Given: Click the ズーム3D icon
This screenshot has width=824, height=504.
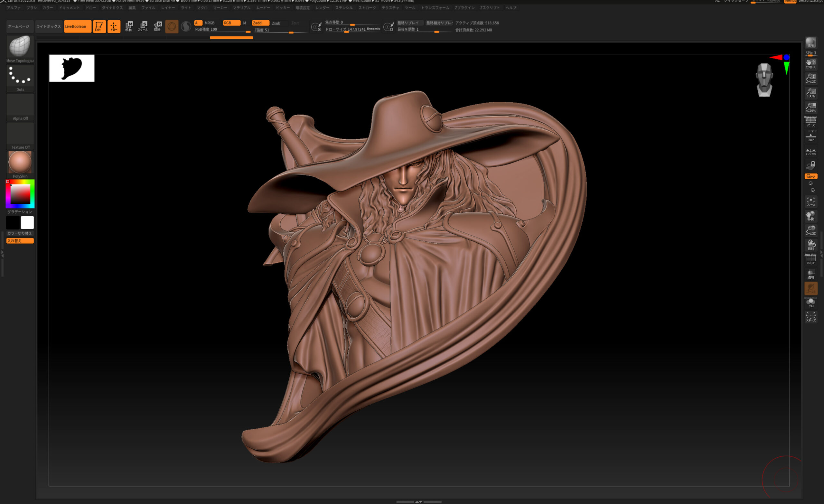Looking at the screenshot, I should pyautogui.click(x=811, y=230).
